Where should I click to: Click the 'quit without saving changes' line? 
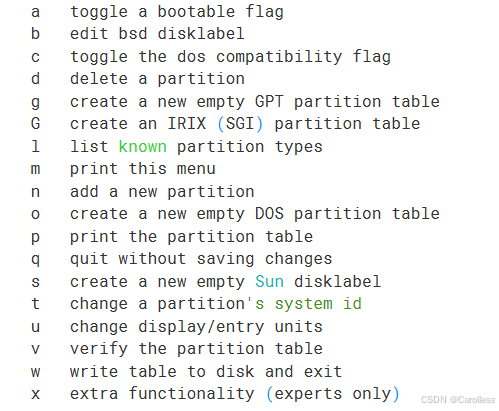[x=201, y=259]
